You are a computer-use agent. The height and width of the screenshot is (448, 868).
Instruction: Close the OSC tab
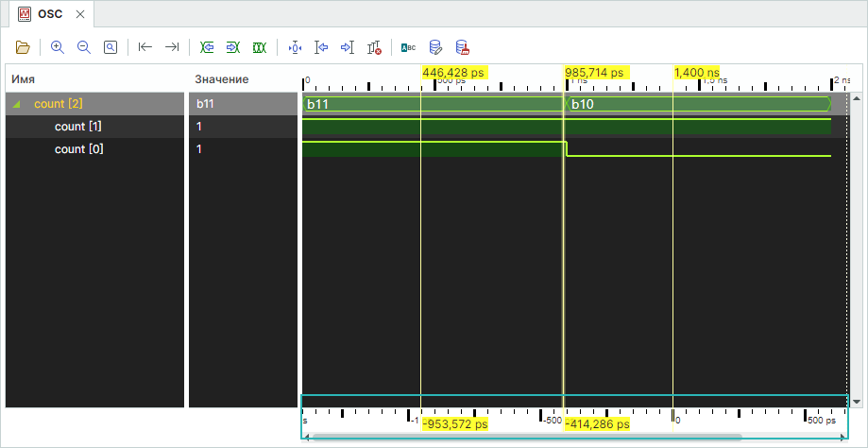coord(80,15)
